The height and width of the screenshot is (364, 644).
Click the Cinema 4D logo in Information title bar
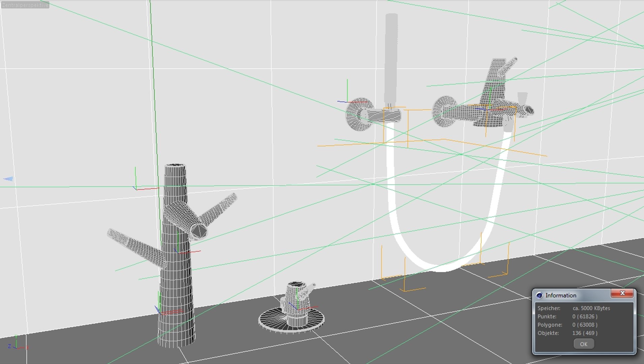pyautogui.click(x=539, y=295)
